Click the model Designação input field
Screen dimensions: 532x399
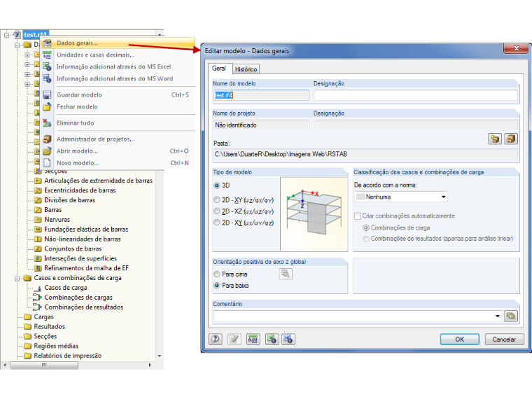pos(416,95)
